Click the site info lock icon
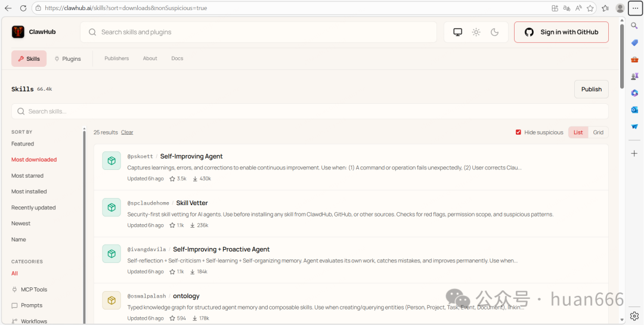 point(38,8)
